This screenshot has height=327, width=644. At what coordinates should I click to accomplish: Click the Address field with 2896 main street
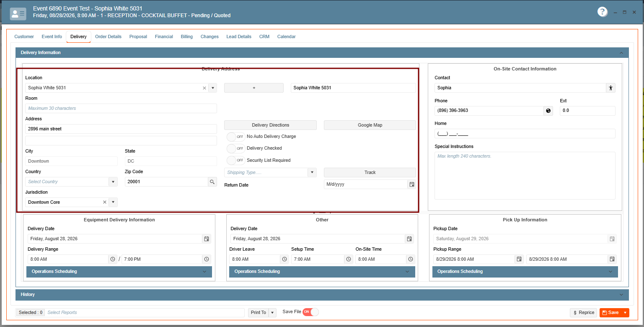click(121, 129)
